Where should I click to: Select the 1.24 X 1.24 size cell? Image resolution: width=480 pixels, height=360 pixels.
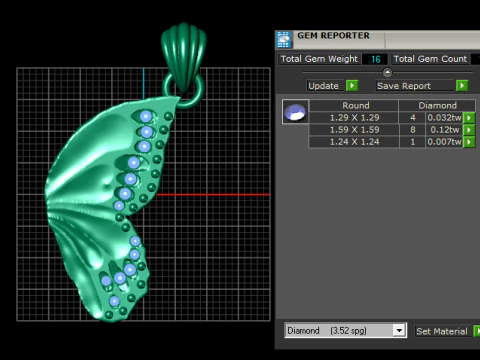click(x=354, y=142)
